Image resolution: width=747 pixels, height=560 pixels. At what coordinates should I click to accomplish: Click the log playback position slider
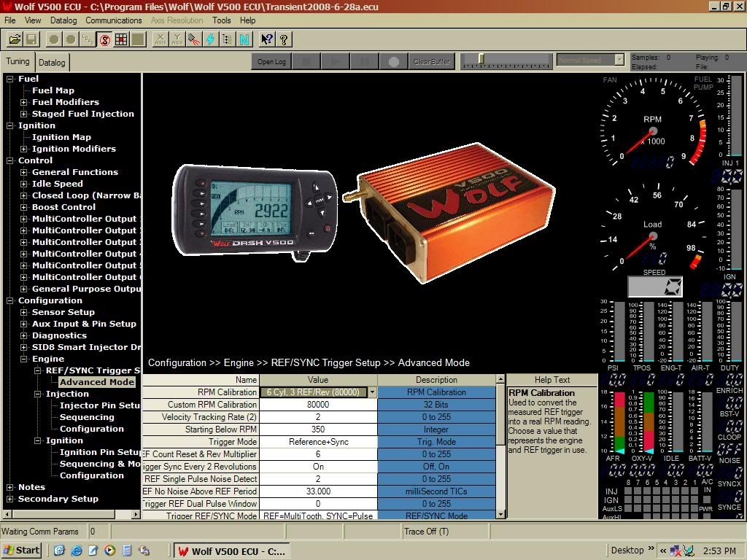(x=481, y=59)
